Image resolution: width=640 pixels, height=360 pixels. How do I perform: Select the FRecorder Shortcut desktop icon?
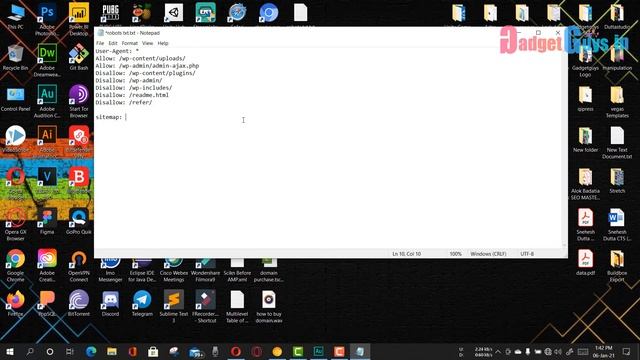(205, 306)
